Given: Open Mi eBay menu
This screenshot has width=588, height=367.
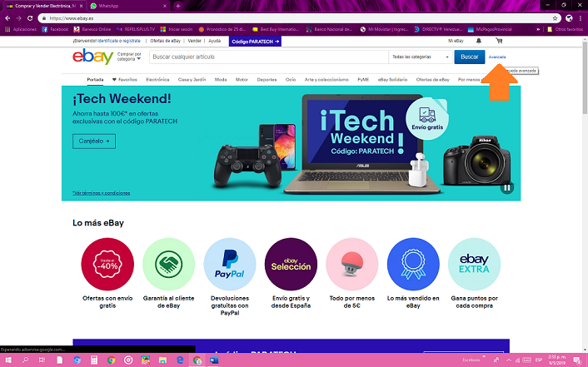Looking at the screenshot, I should tap(456, 41).
